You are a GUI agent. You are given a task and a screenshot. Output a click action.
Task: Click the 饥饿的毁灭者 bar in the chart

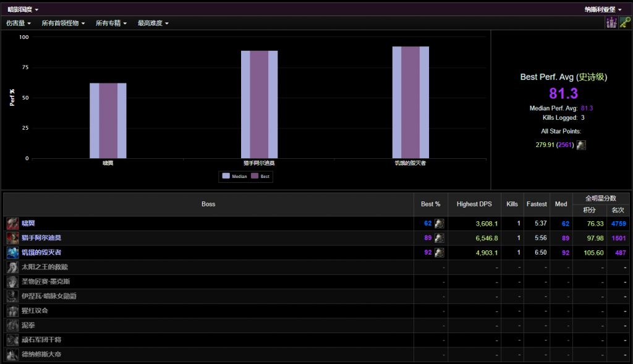410,102
